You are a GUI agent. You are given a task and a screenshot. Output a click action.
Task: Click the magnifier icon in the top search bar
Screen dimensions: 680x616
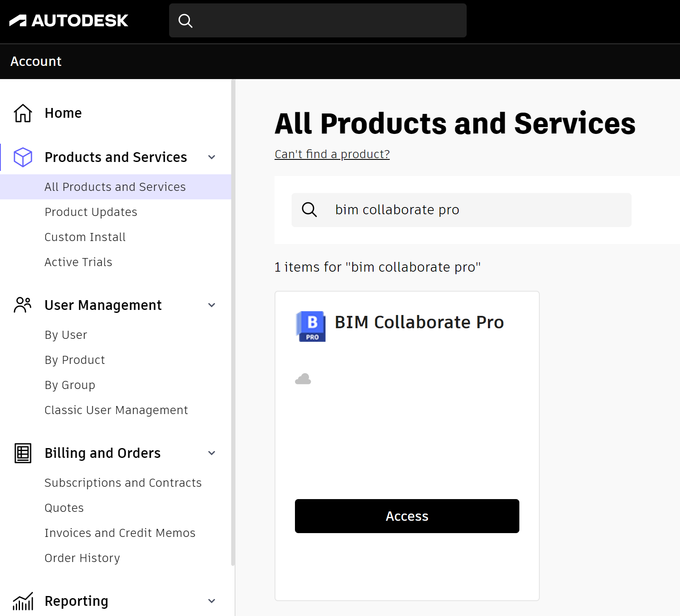[x=186, y=20]
